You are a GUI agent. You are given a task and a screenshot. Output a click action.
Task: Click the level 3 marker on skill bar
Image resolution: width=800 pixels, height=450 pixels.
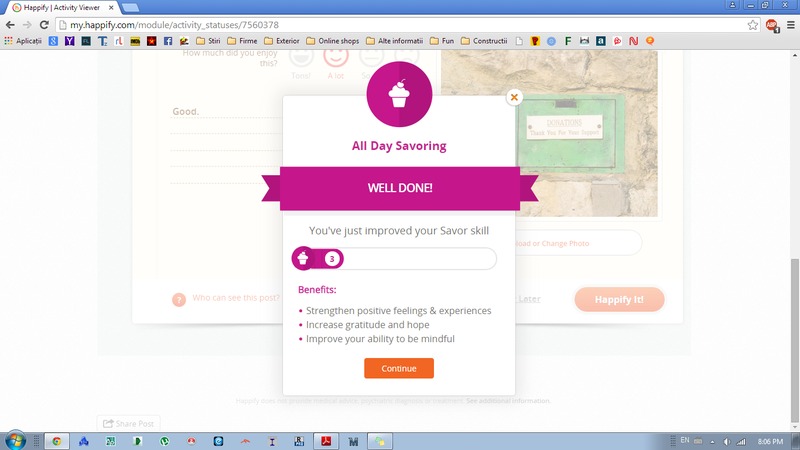pyautogui.click(x=332, y=259)
